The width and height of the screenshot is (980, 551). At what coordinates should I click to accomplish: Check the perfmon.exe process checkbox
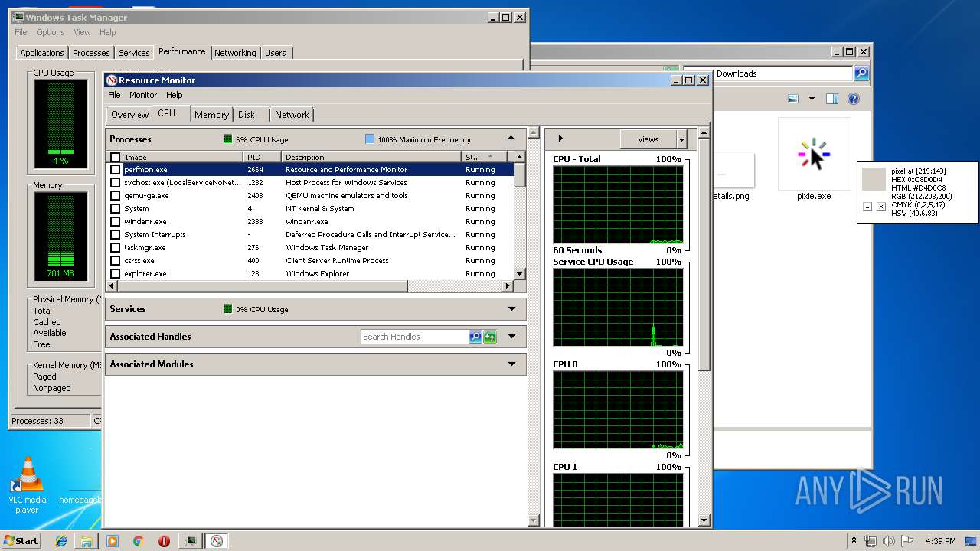pyautogui.click(x=116, y=170)
